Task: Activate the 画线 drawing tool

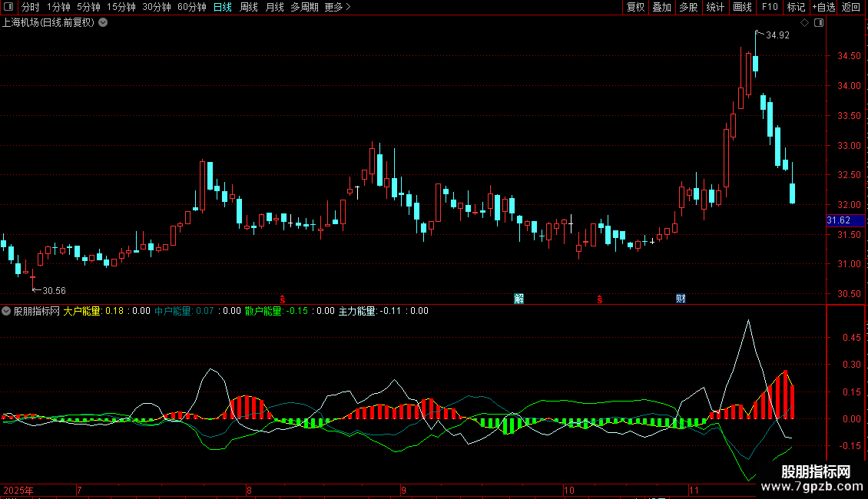Action: (x=742, y=7)
